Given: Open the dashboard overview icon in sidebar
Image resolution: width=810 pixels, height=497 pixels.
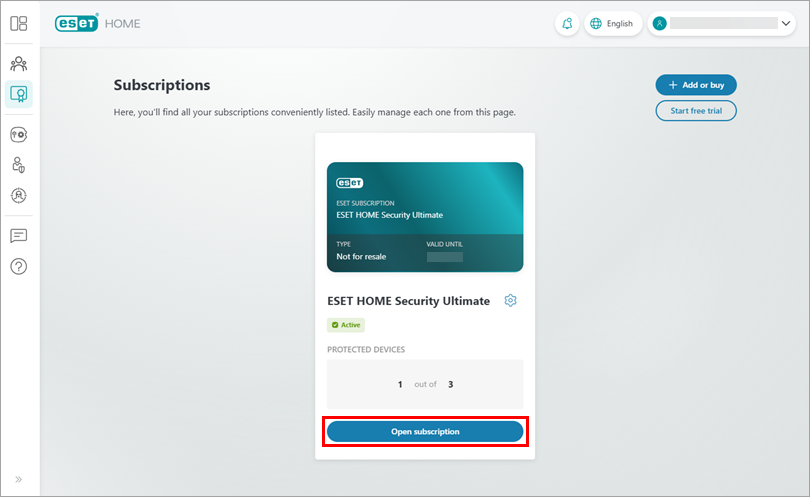Looking at the screenshot, I should click(19, 23).
